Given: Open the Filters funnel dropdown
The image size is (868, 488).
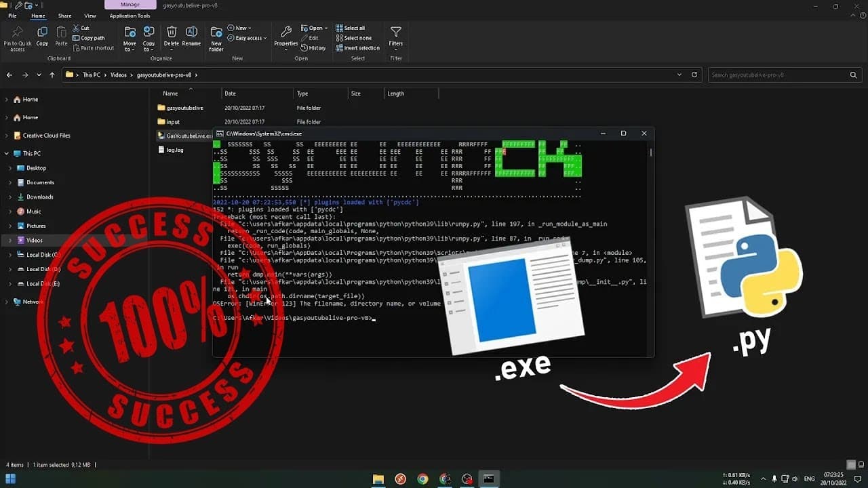Looking at the screenshot, I should (396, 37).
